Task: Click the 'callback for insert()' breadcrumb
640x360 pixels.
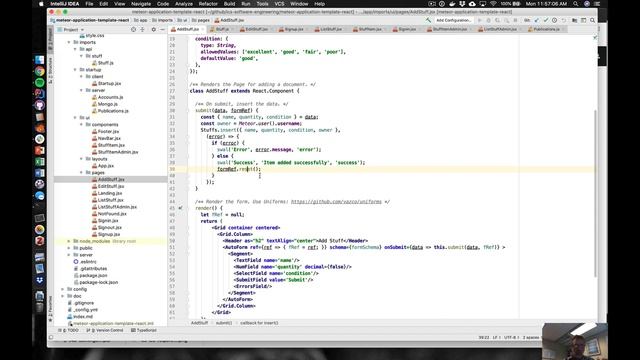Action: tap(259, 323)
